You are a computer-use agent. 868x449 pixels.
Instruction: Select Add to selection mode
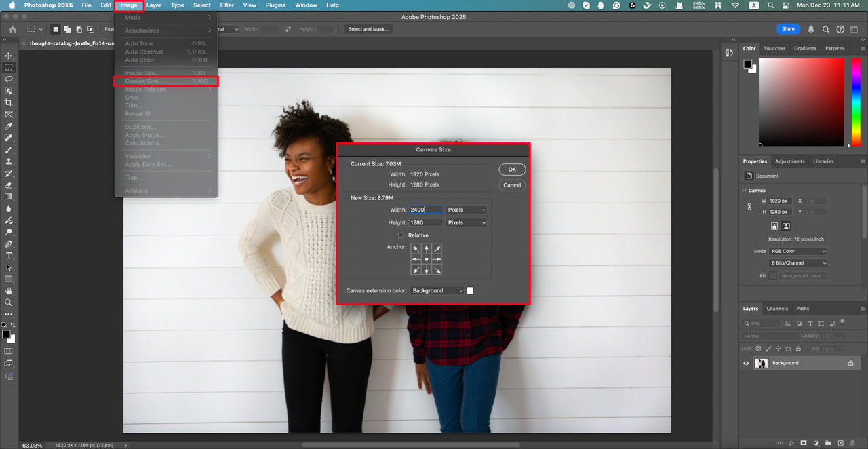(68, 29)
